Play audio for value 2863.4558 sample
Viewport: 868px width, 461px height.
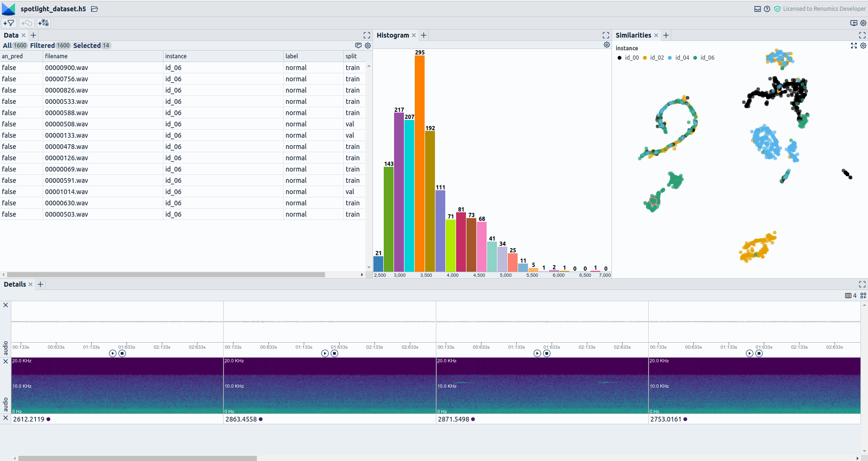pos(325,353)
